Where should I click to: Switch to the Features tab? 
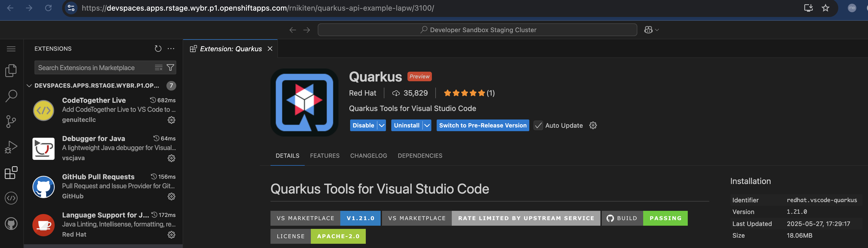(x=324, y=156)
